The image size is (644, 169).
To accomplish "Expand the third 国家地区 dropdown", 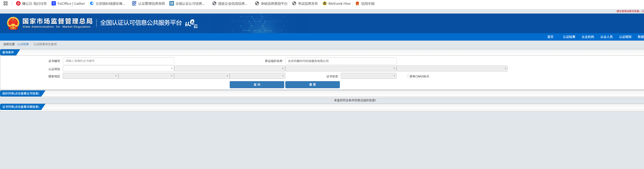I will tap(202, 76).
